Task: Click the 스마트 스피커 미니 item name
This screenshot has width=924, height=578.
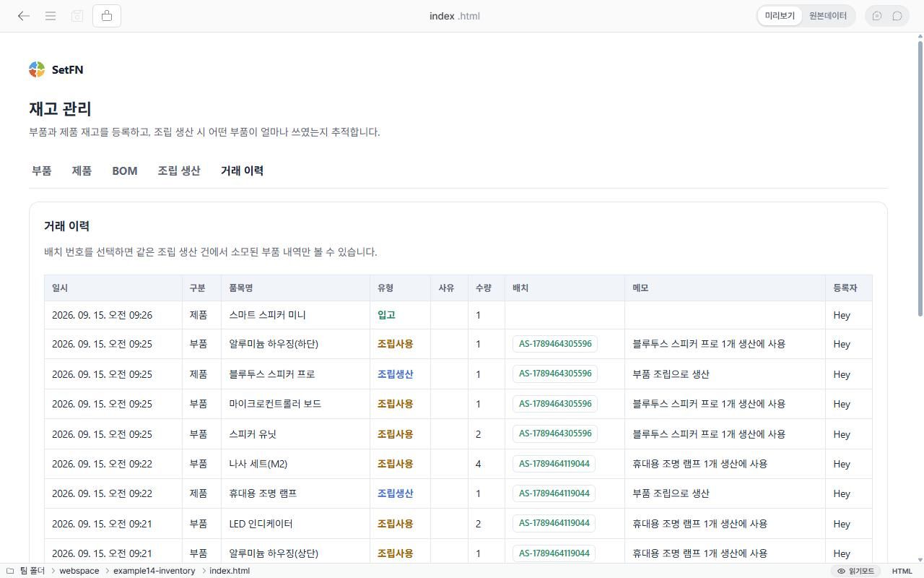Action: tap(267, 315)
